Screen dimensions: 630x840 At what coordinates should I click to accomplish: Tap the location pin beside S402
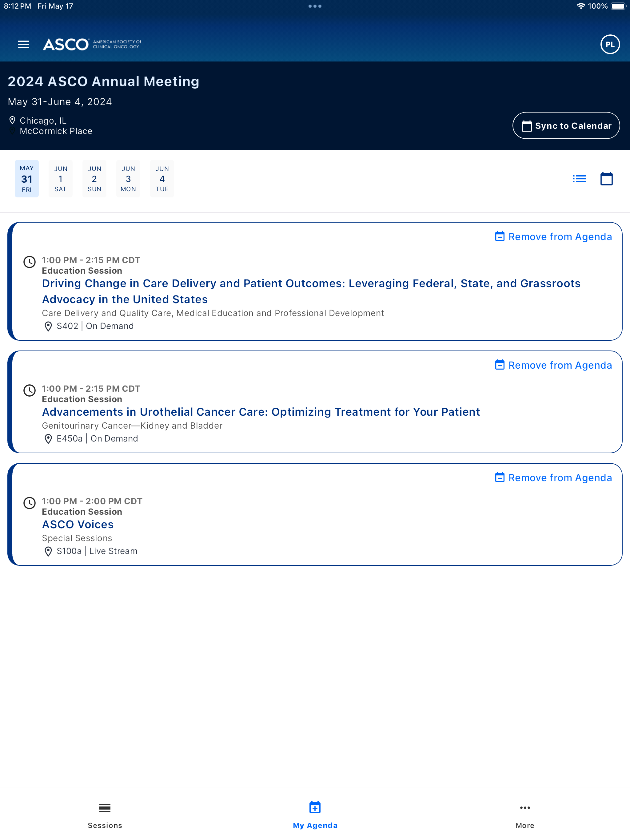click(x=48, y=326)
